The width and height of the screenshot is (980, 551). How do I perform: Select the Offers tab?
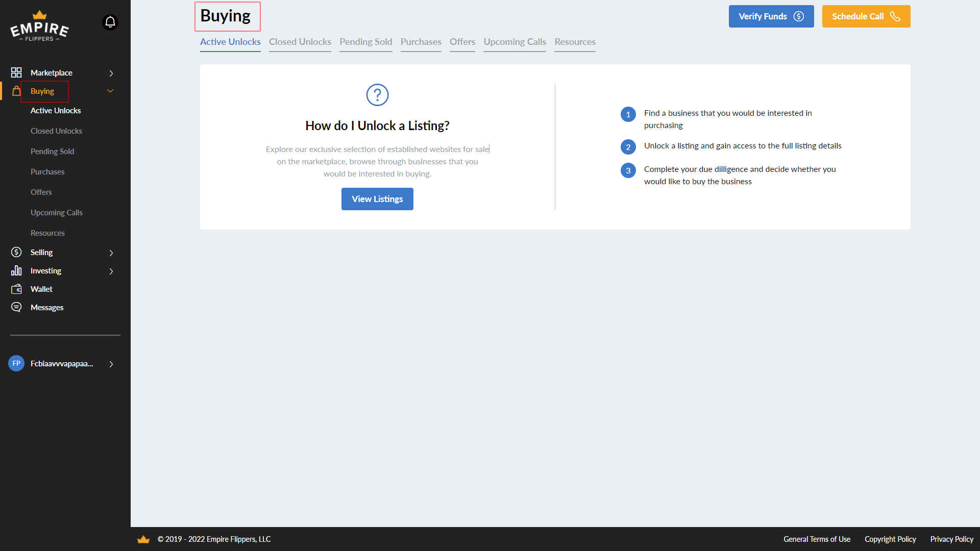click(x=462, y=42)
